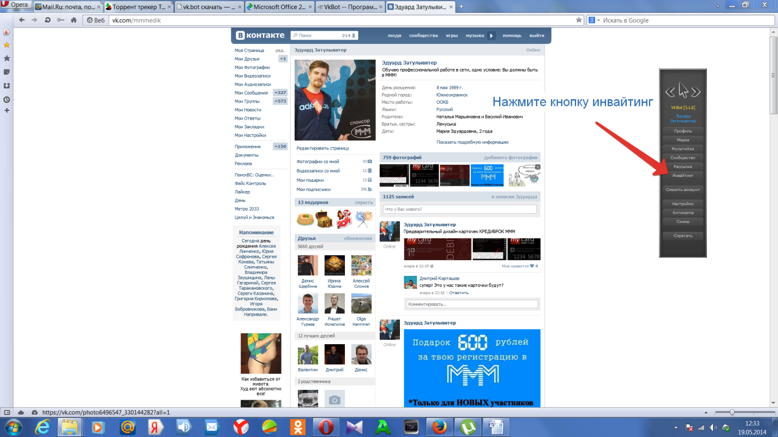Screen dimensions: 778x437
Task: Open Приложения in left sidebar
Action: 248,147
